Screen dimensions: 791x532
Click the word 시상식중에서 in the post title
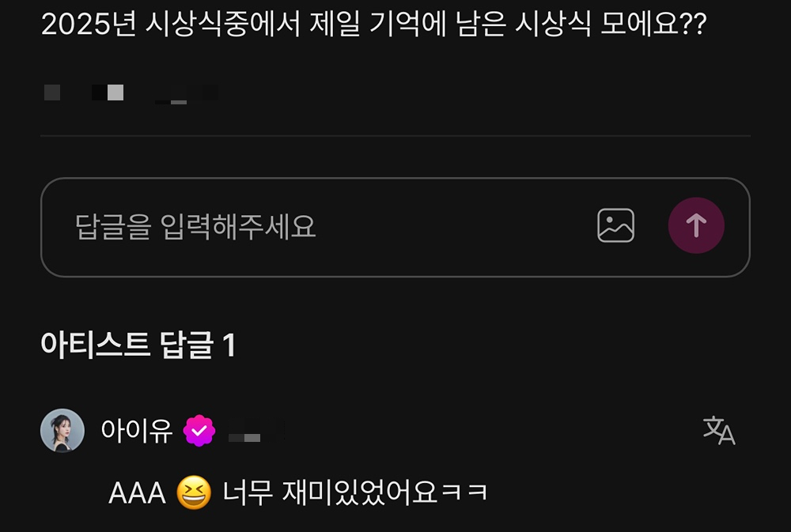(x=222, y=24)
